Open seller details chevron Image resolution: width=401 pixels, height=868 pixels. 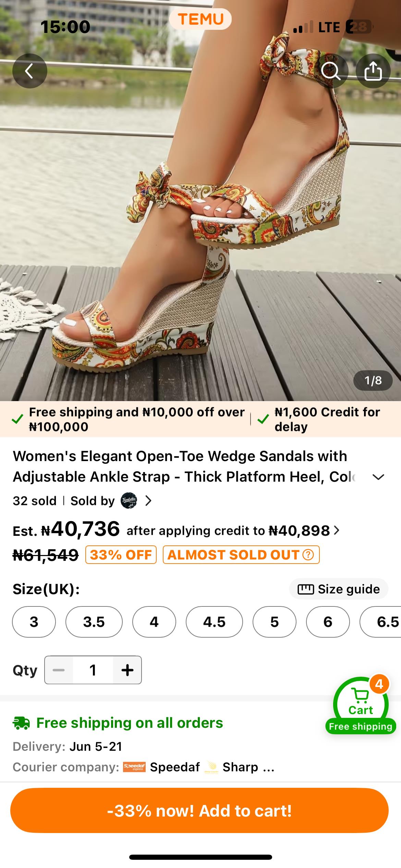pos(148,501)
